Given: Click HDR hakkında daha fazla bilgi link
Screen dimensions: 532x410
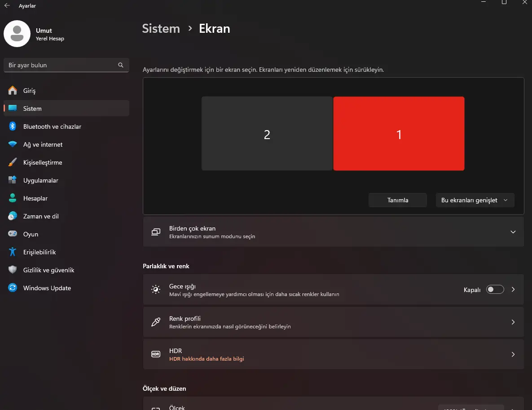Looking at the screenshot, I should point(206,359).
